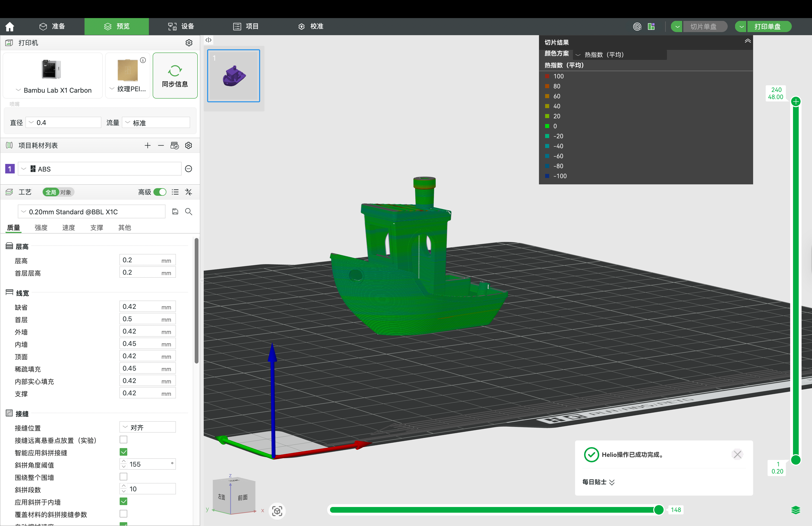Viewport: 812px width, 526px height.
Task: Uncheck 智能应用斜拼接缝 checkbox
Action: [123, 452]
